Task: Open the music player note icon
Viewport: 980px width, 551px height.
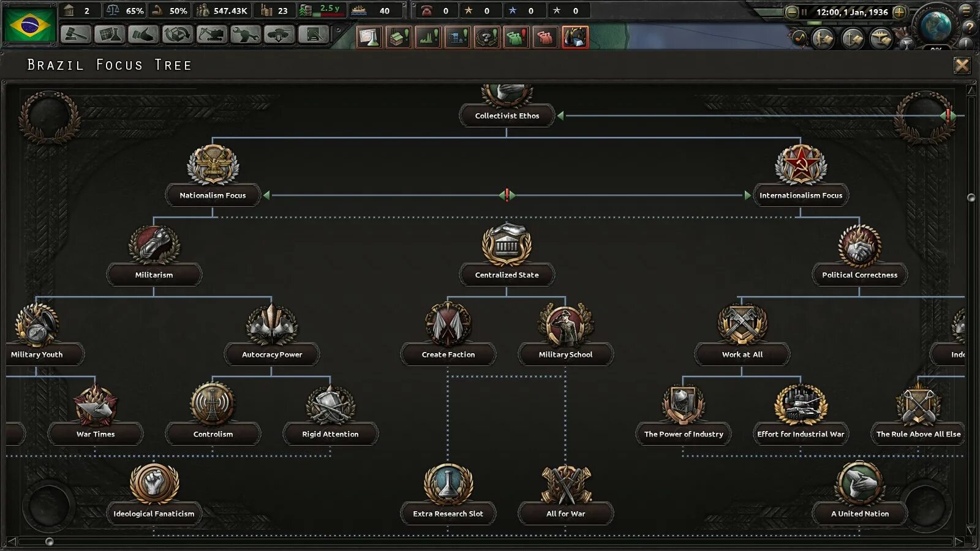Action: (799, 38)
